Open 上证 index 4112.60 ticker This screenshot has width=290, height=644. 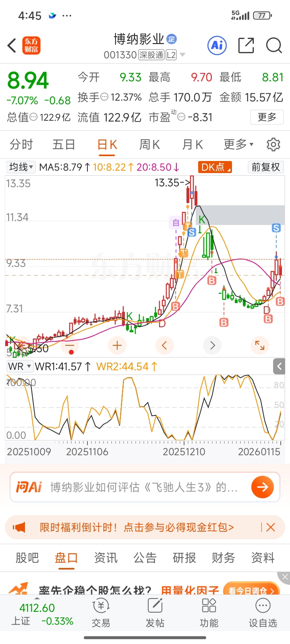pyautogui.click(x=42, y=614)
